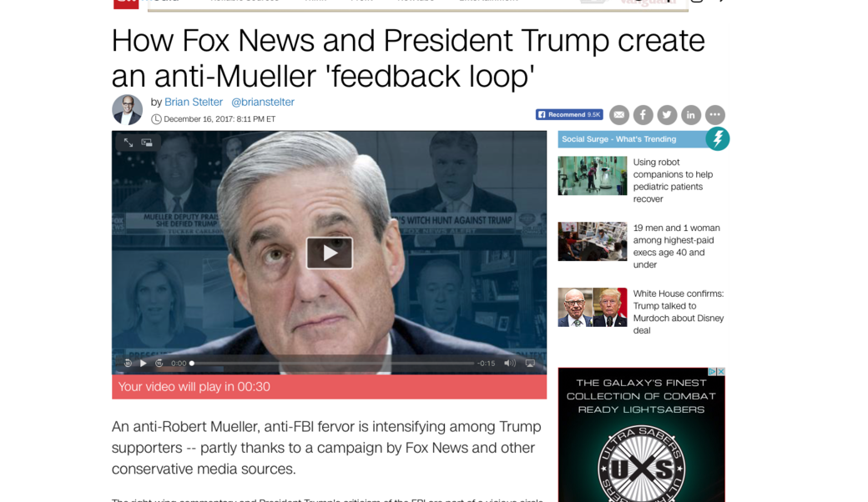Viewport: 868px width, 502px height.
Task: Share the article on Twitter
Action: point(667,115)
